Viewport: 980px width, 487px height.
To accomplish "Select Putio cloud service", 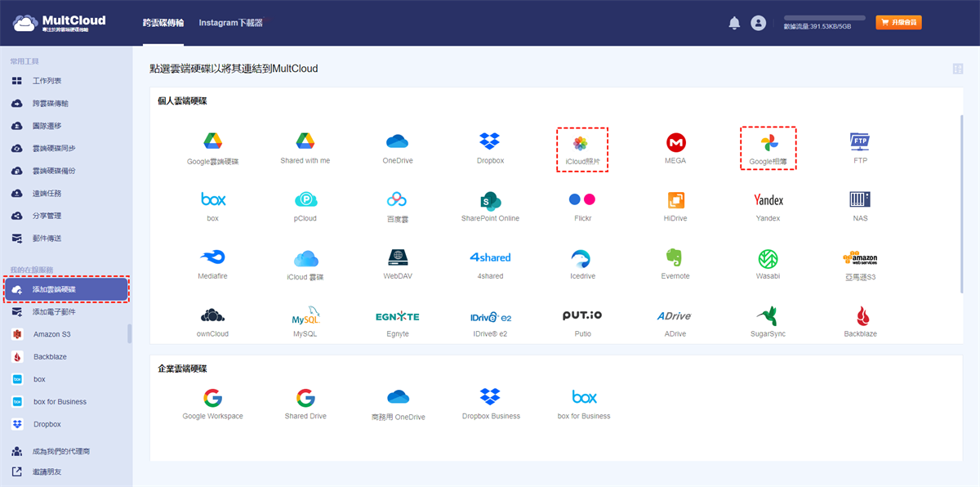I will point(582,323).
